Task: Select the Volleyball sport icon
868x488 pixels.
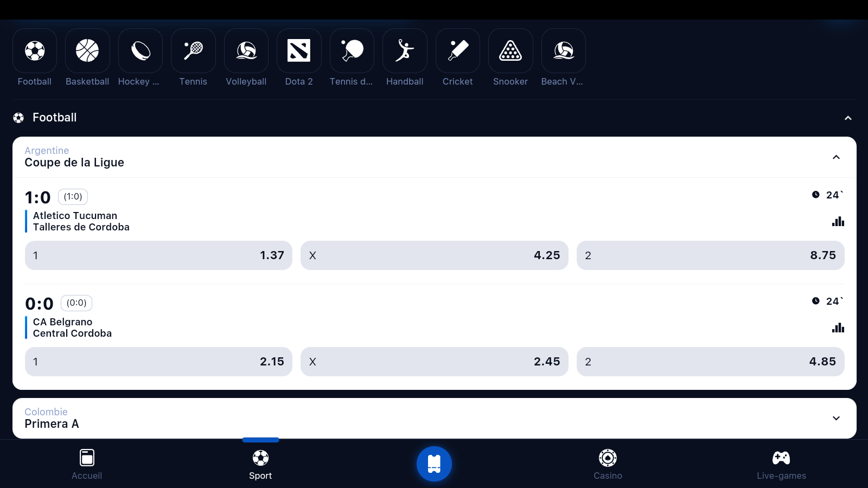Action: [x=246, y=51]
